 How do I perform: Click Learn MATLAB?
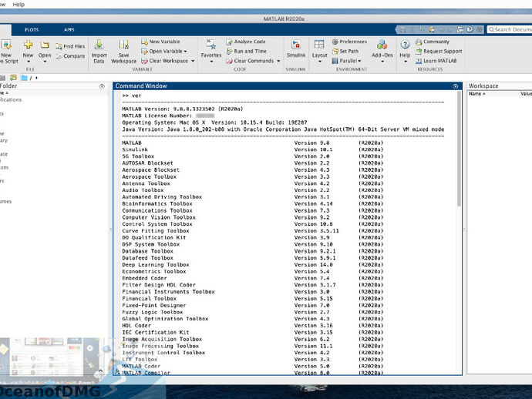(436, 61)
